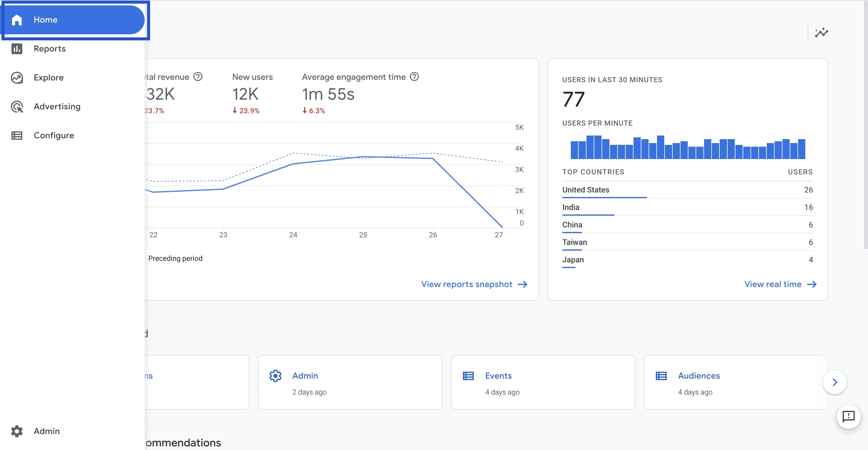Expand more cards using the right chevron
The width and height of the screenshot is (868, 450).
835,382
